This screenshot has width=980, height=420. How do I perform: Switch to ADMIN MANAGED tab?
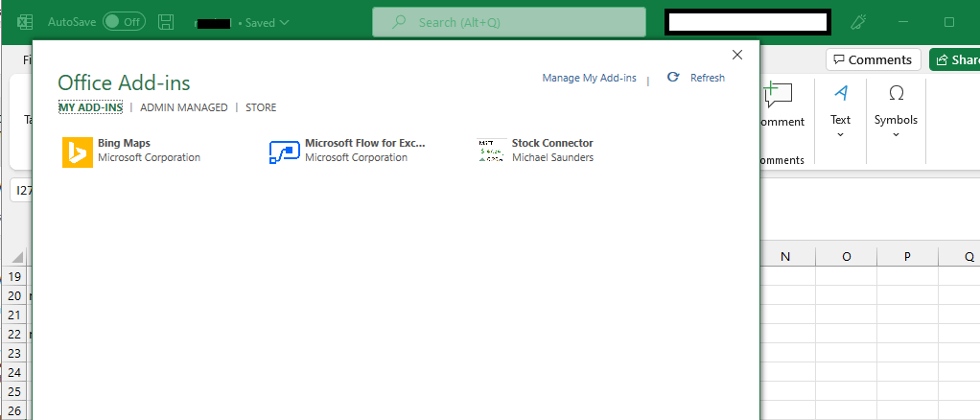point(184,107)
